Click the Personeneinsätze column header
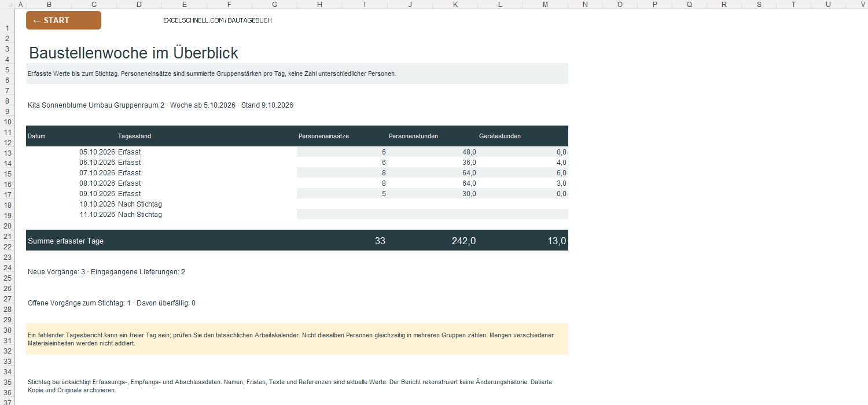The image size is (868, 405). pos(323,137)
